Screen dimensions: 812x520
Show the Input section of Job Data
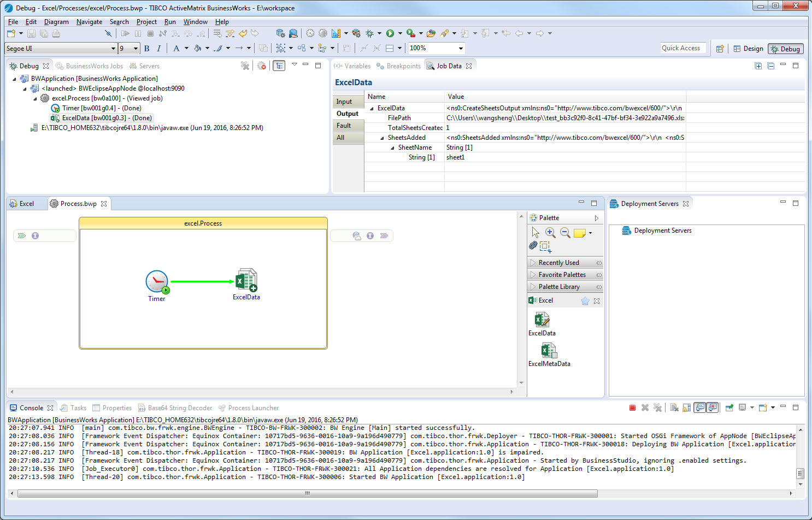[x=349, y=102]
